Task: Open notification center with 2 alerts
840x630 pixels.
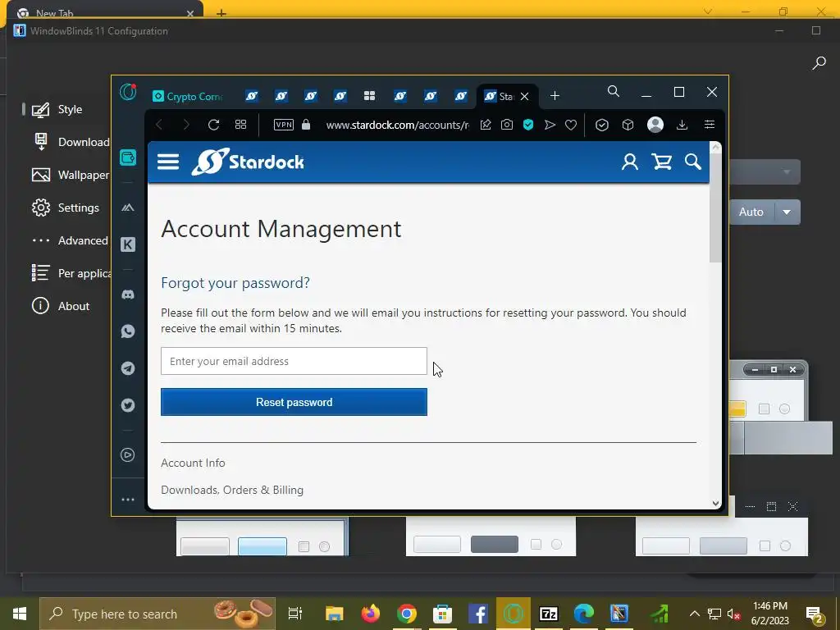Action: pos(815,615)
